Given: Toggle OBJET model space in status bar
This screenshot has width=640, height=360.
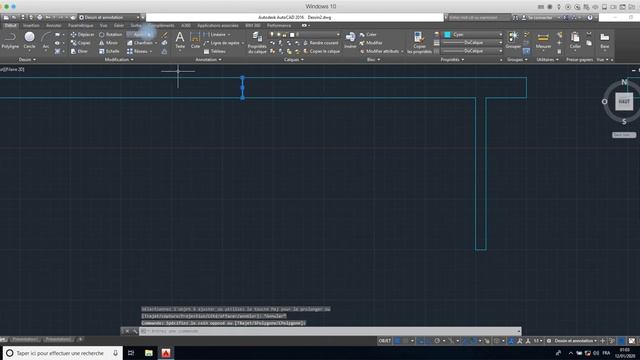Looking at the screenshot, I should pyautogui.click(x=384, y=341).
